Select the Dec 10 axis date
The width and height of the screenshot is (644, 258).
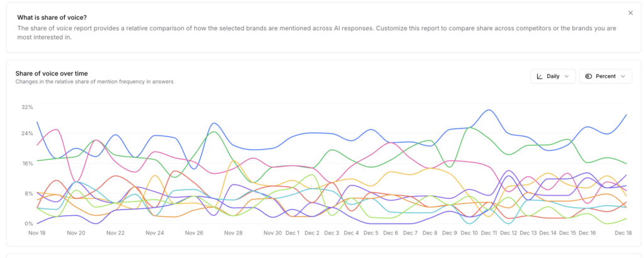pos(469,233)
